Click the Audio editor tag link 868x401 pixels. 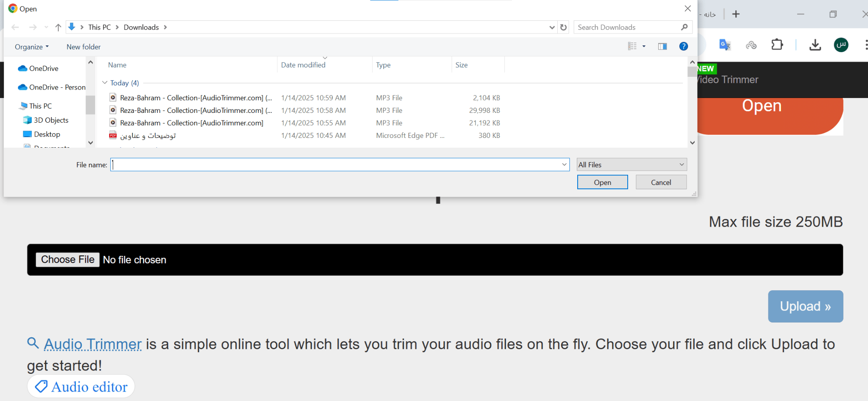click(81, 387)
